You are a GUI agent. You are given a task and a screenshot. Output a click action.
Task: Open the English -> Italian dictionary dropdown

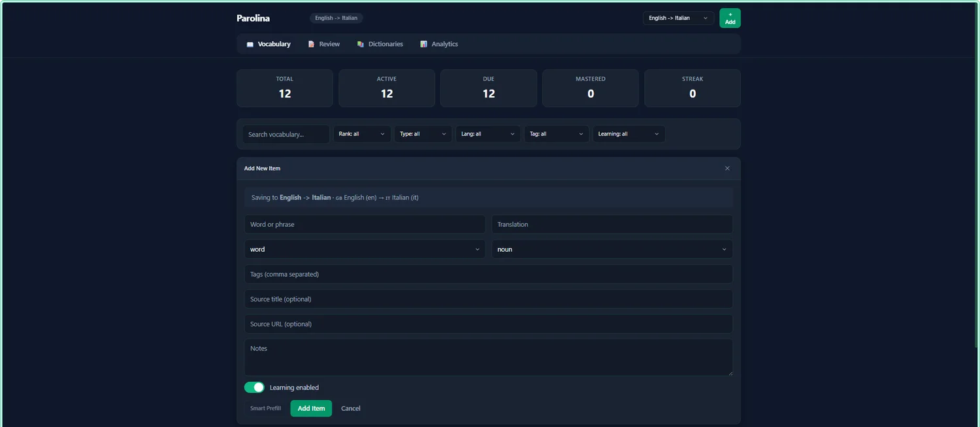pyautogui.click(x=678, y=18)
